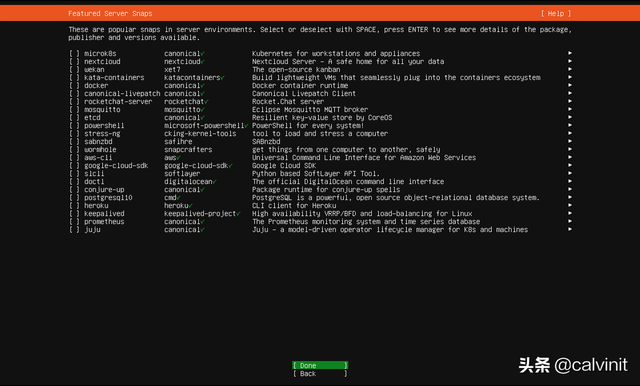Tick the powershell snap checkbox

point(74,126)
